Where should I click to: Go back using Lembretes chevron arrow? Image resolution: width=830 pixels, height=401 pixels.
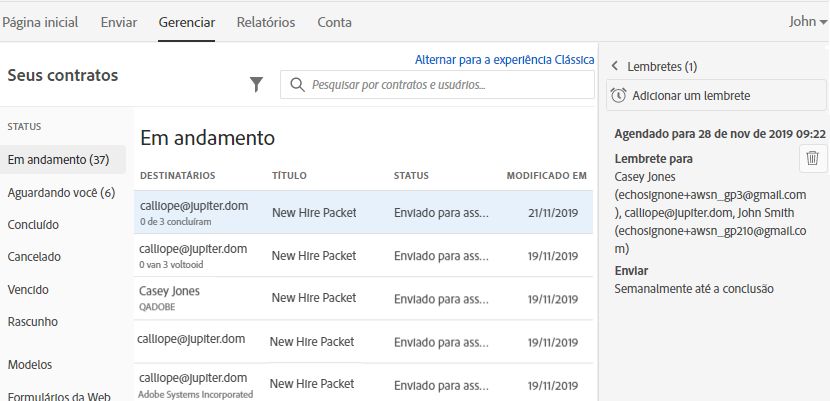pos(615,66)
